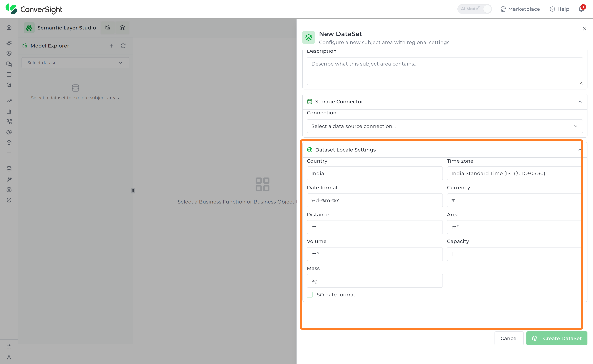Click the Date format field
The width and height of the screenshot is (593, 364).
(375, 200)
